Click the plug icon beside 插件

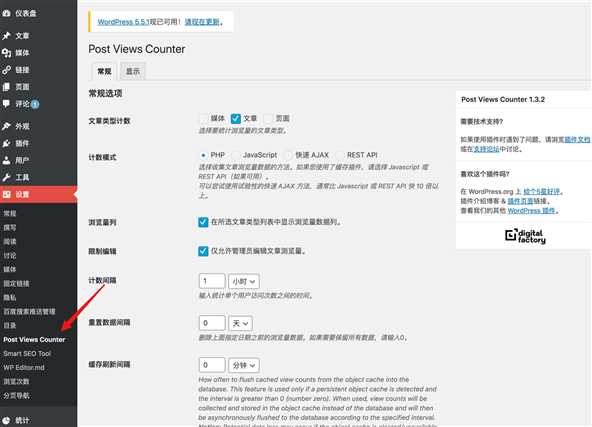(6, 143)
